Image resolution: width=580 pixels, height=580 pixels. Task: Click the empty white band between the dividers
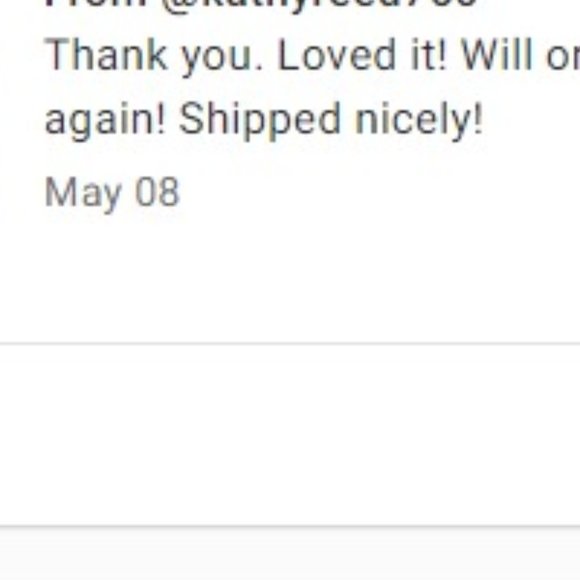(x=290, y=435)
